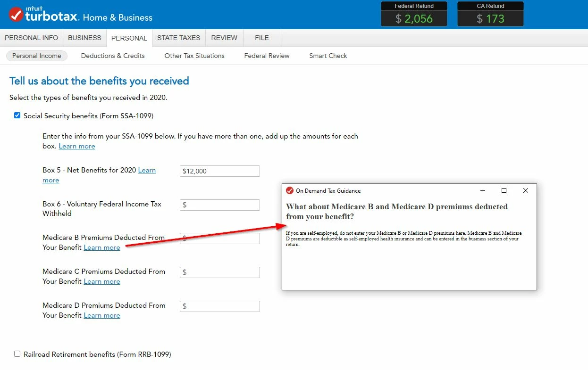Click the On Demand Tax Guidance window icon
This screenshot has height=370, width=588.
(x=290, y=190)
